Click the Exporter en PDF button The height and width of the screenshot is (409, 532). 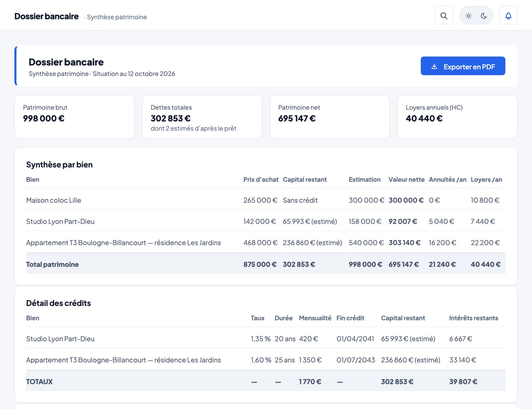pos(463,66)
